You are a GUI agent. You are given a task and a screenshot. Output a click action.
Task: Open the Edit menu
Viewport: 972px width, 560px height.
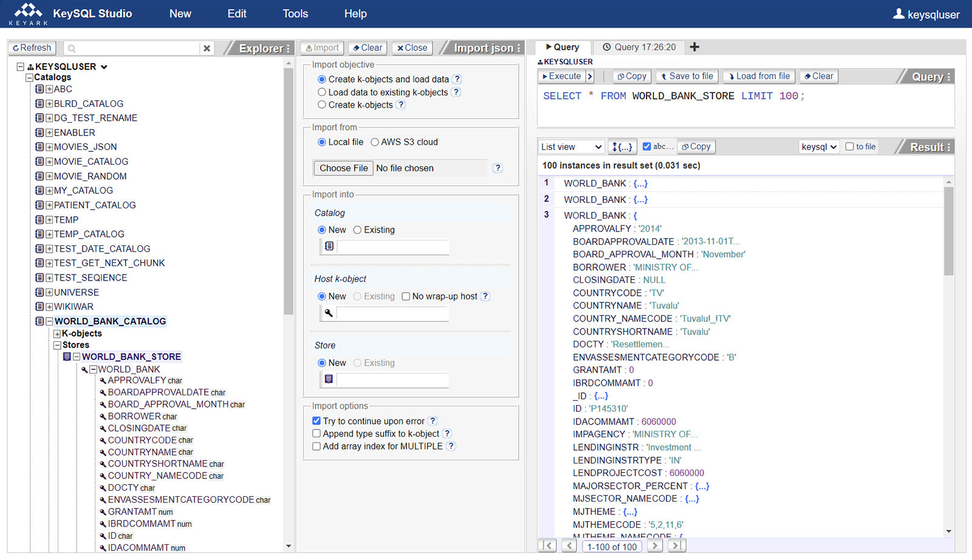tap(237, 14)
